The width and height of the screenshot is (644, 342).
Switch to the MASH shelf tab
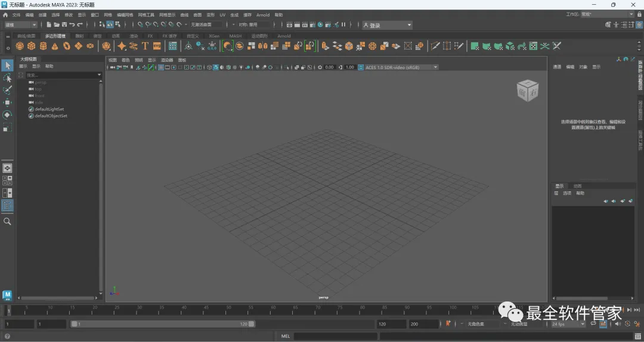coord(236,36)
